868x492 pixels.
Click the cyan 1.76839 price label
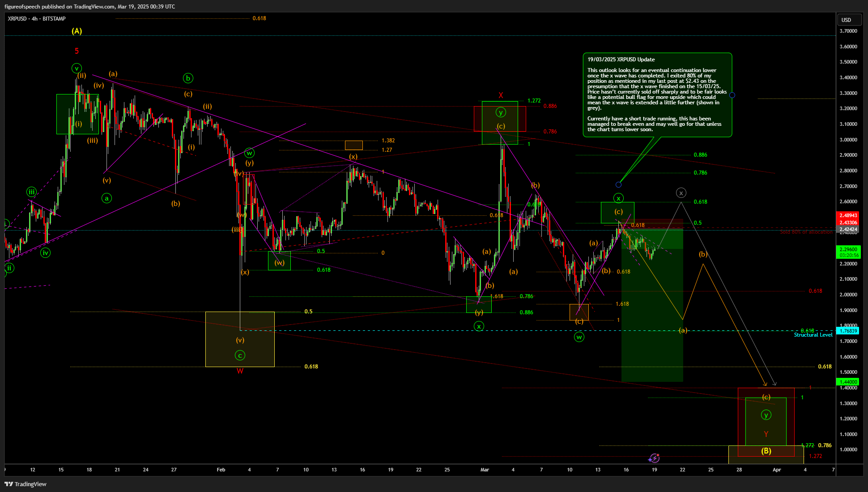tap(848, 331)
